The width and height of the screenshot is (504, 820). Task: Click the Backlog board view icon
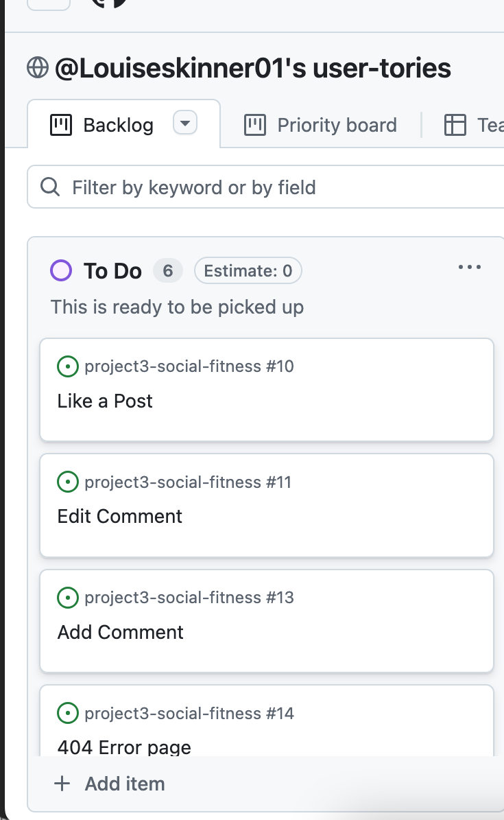click(x=62, y=124)
